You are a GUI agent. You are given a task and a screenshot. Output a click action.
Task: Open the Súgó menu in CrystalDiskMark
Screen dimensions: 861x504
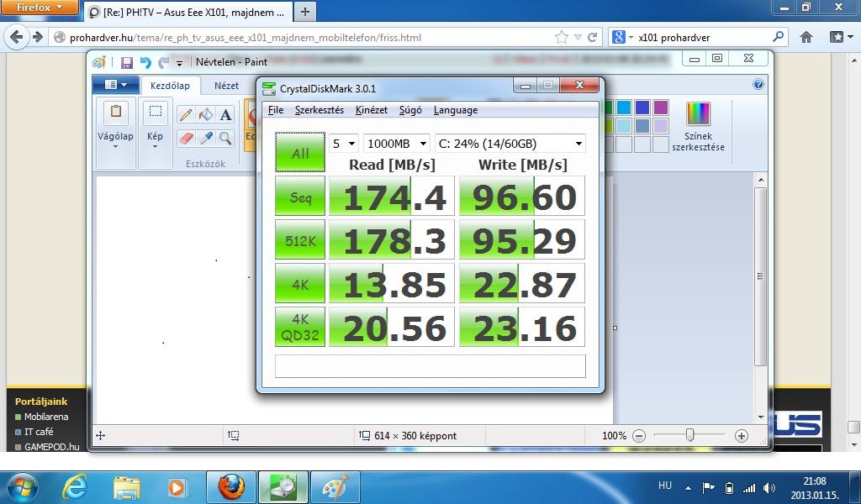[410, 110]
